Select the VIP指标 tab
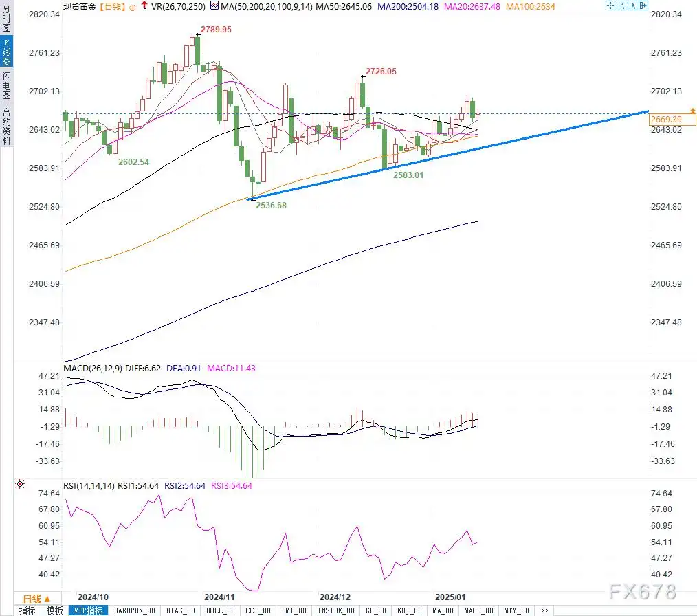 tap(88, 610)
